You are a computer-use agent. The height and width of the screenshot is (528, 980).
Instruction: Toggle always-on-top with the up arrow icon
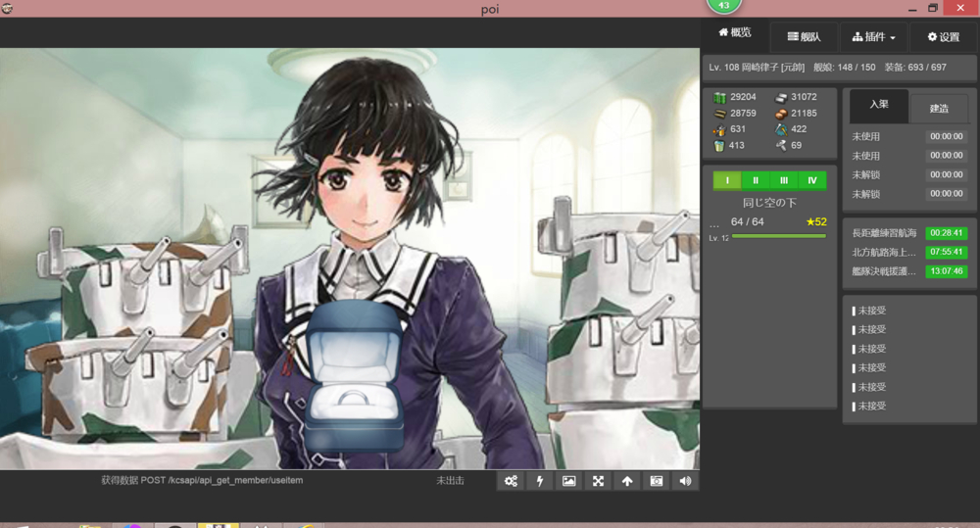coord(627,481)
